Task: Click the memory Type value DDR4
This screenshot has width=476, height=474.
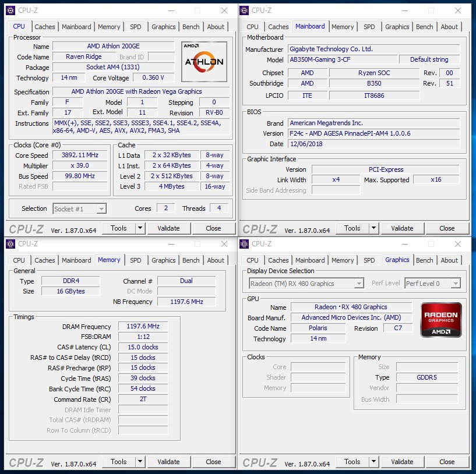Action: point(70,281)
